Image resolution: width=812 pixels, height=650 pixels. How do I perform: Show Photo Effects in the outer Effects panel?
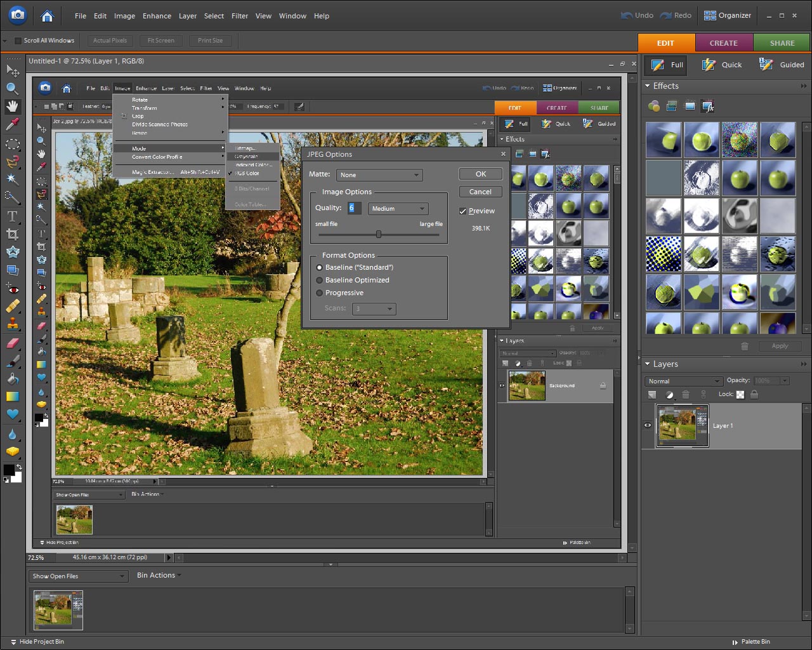[x=690, y=106]
